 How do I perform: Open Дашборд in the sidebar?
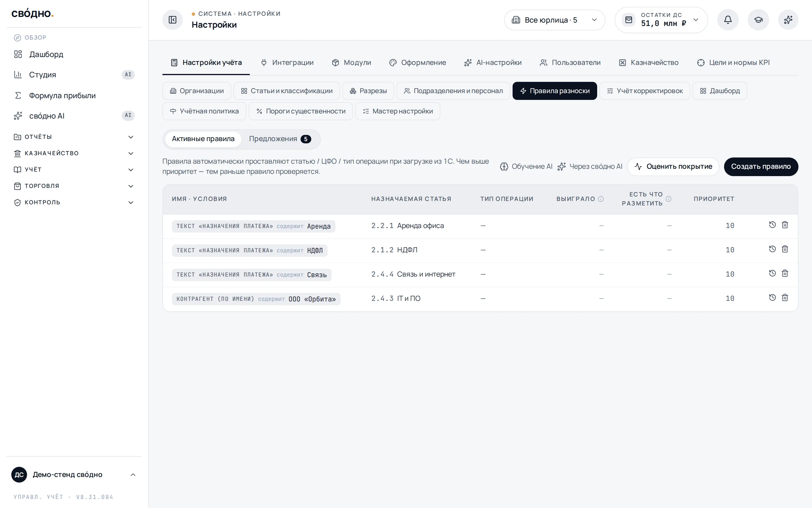coord(74,54)
